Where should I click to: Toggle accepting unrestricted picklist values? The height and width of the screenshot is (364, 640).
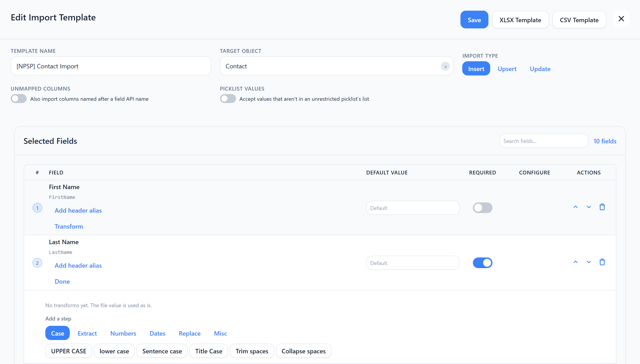click(x=228, y=99)
